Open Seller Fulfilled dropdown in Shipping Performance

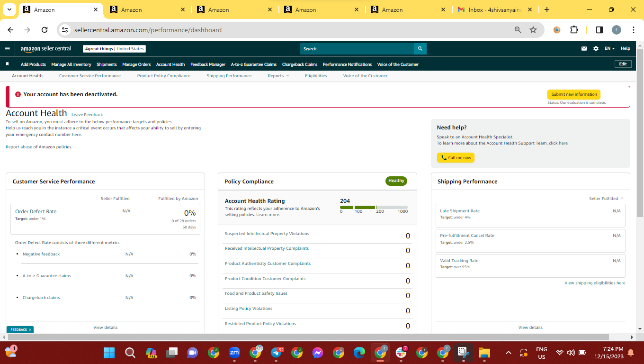click(606, 199)
